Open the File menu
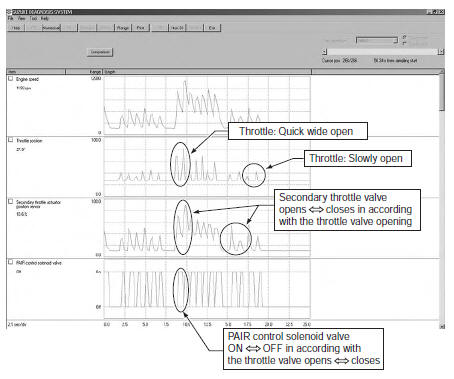This screenshot has height=379, width=454. [11, 18]
